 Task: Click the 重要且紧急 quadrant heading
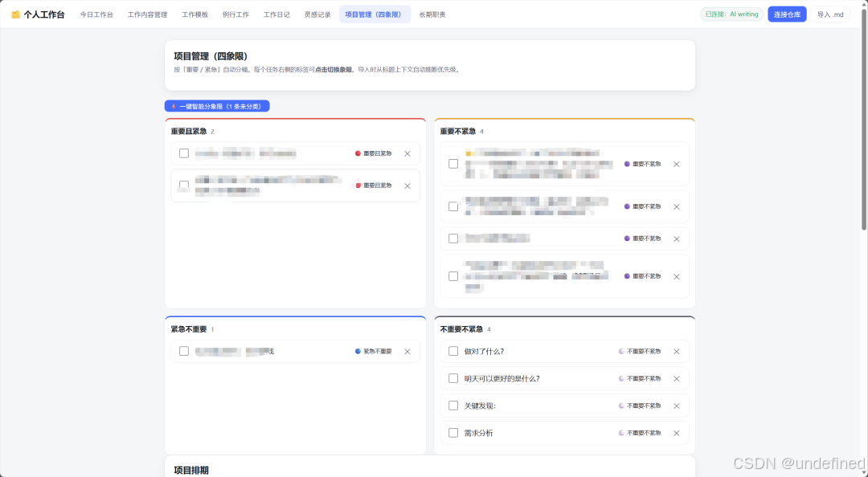(189, 131)
